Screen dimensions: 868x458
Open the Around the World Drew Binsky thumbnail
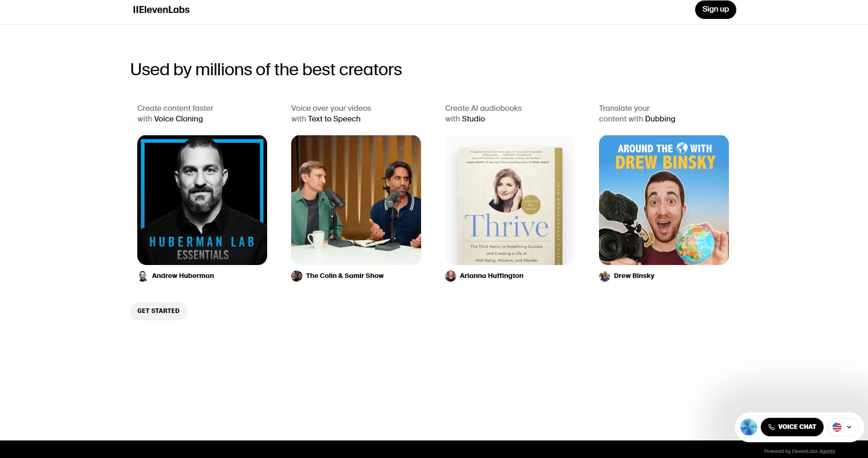pos(664,200)
